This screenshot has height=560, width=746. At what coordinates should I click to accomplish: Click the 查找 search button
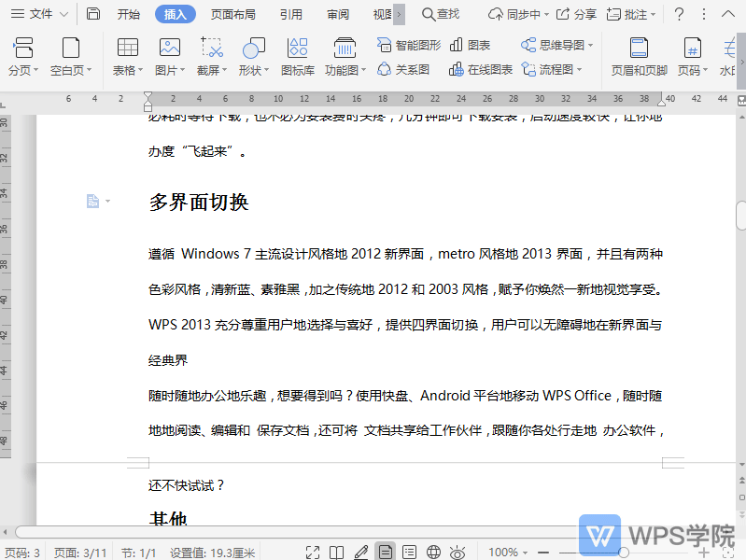tap(441, 14)
